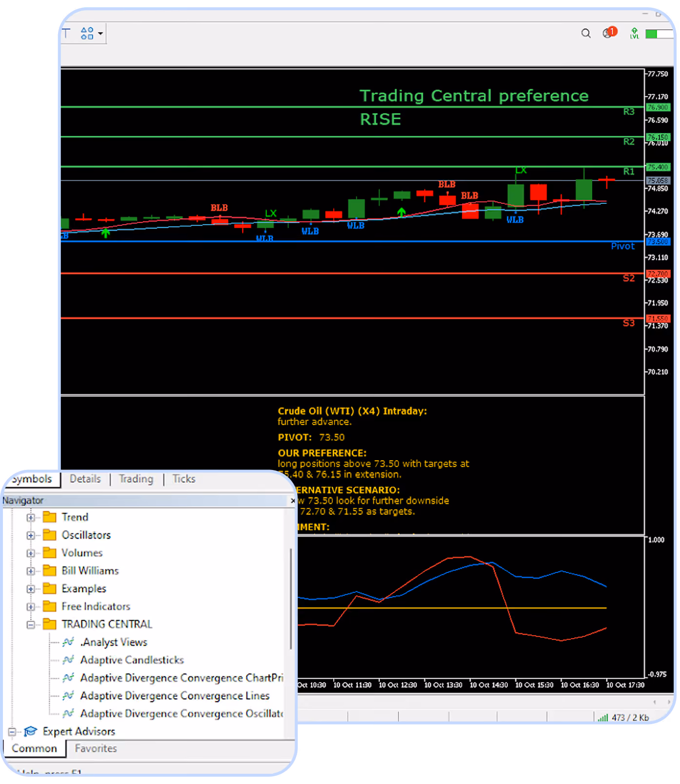Click the Examples folder icon
680x784 pixels.
50,588
